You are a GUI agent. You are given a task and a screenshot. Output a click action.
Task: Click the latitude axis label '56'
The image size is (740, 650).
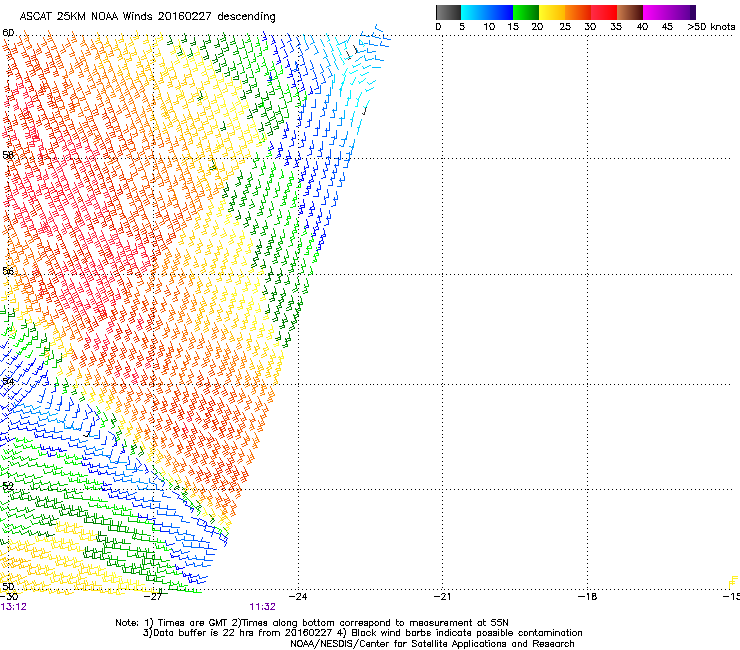pyautogui.click(x=8, y=271)
